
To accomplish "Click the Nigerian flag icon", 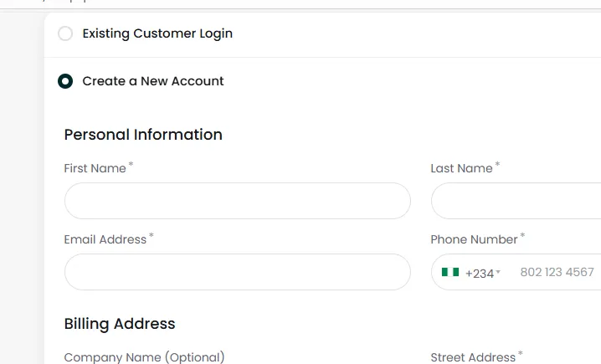I will click(450, 272).
